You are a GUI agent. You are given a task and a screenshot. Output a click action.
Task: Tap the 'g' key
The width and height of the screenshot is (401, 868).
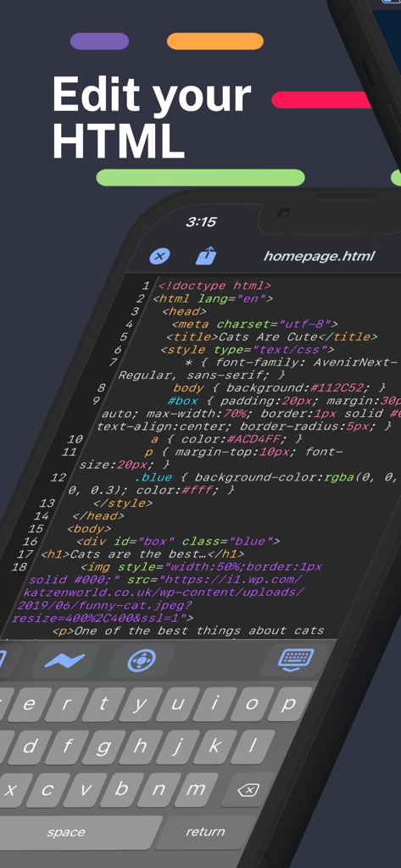[103, 748]
